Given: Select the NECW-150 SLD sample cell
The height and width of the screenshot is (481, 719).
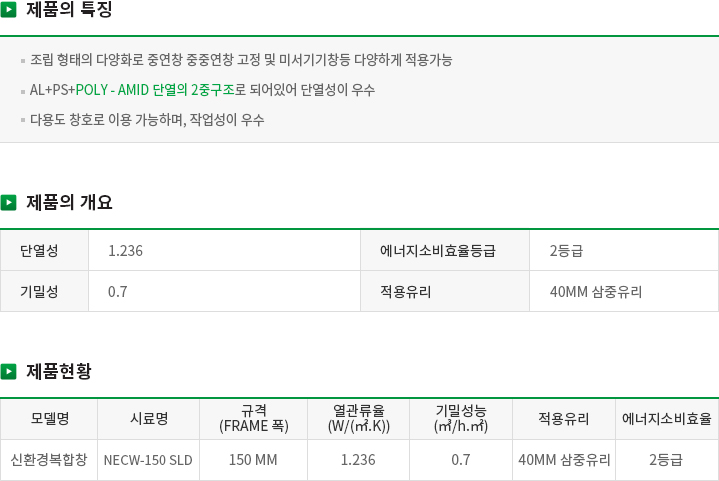Looking at the screenshot, I should pyautogui.click(x=149, y=459).
